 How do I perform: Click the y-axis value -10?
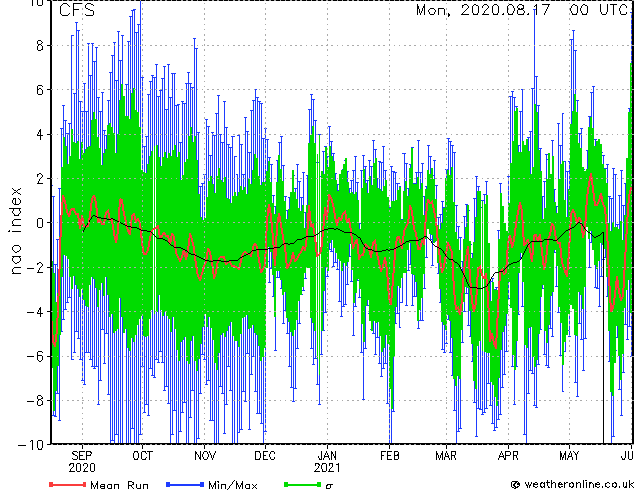[x=31, y=445]
